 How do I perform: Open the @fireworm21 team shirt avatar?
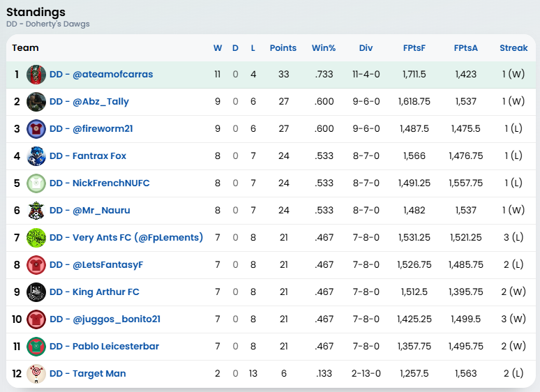point(36,129)
